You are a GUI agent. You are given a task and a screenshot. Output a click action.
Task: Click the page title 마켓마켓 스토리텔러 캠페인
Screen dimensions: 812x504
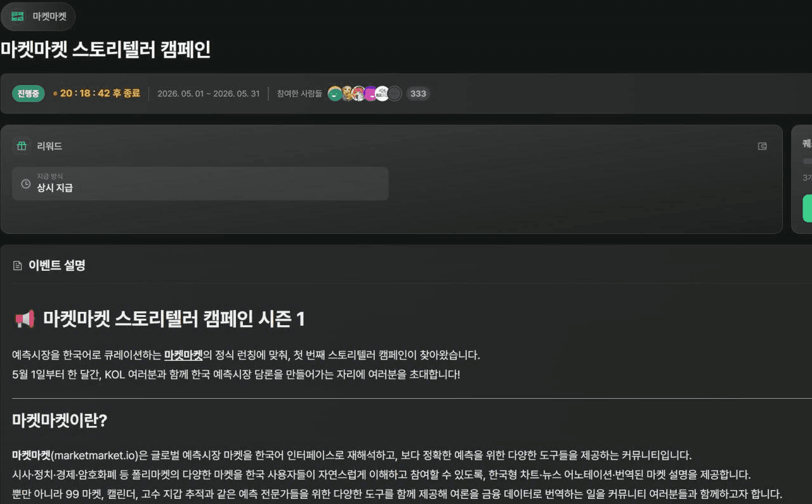pos(105,50)
